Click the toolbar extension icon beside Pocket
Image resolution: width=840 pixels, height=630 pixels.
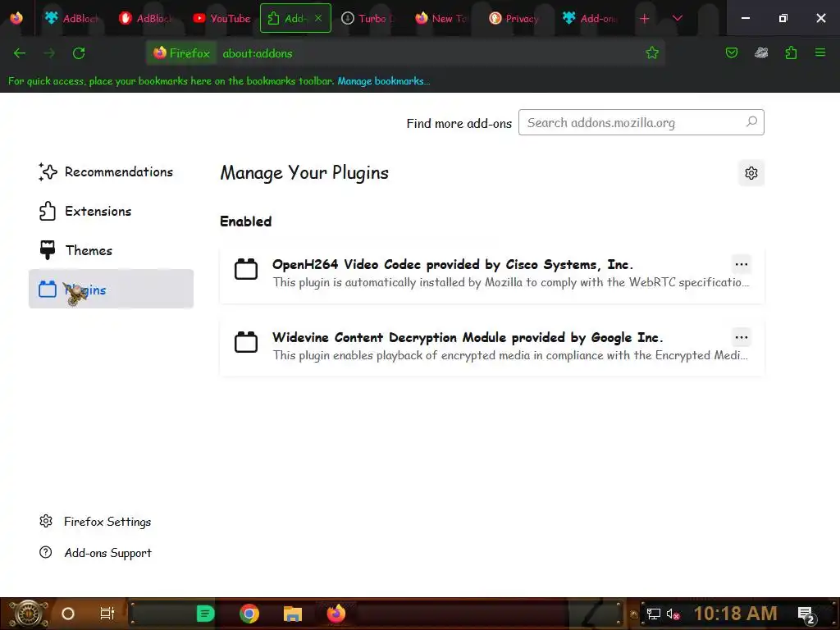761,52
